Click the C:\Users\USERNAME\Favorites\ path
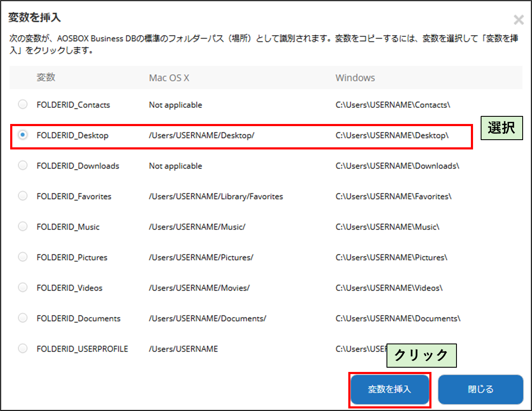Image resolution: width=532 pixels, height=411 pixels. point(394,197)
